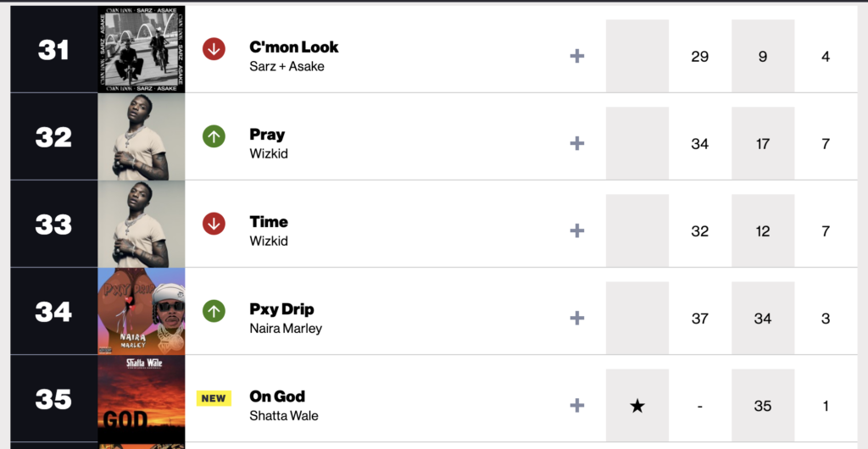The width and height of the screenshot is (868, 449).
Task: Expand the Pray row using plus icon
Action: [x=577, y=143]
